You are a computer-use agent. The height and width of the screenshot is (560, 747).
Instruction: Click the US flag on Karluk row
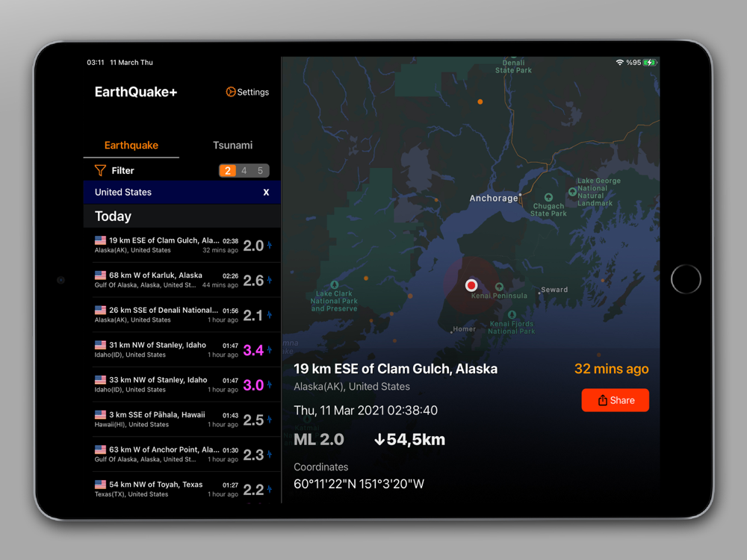tap(100, 275)
